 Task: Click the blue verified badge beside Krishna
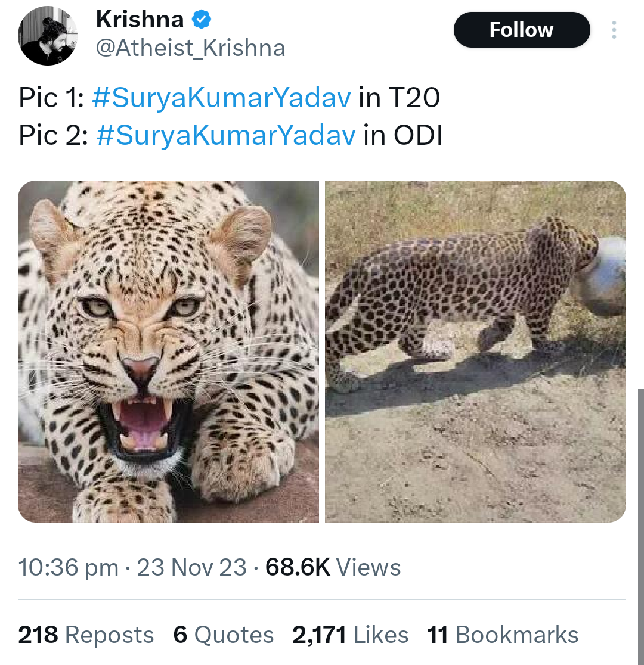tap(201, 20)
